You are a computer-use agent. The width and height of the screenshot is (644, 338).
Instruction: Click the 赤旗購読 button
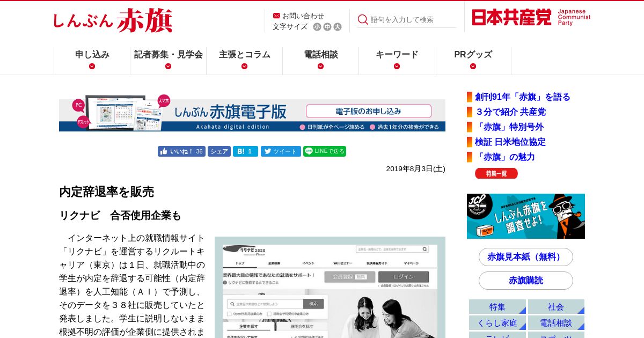click(x=526, y=281)
